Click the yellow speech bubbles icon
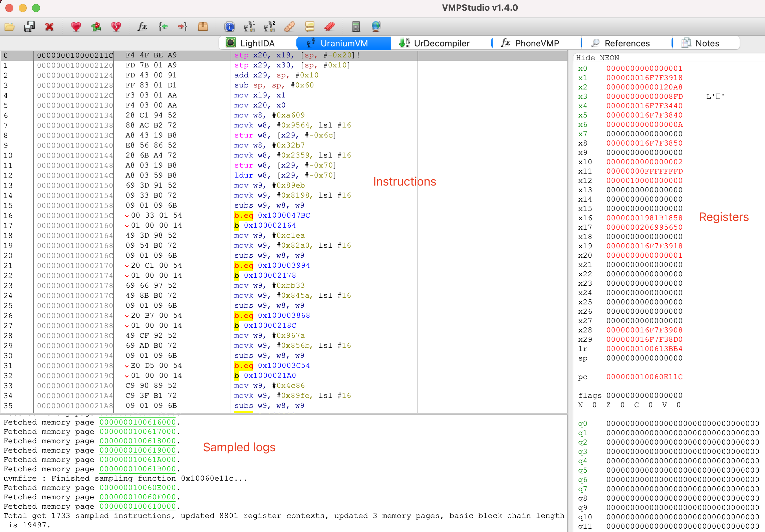This screenshot has height=532, width=765. click(x=310, y=26)
